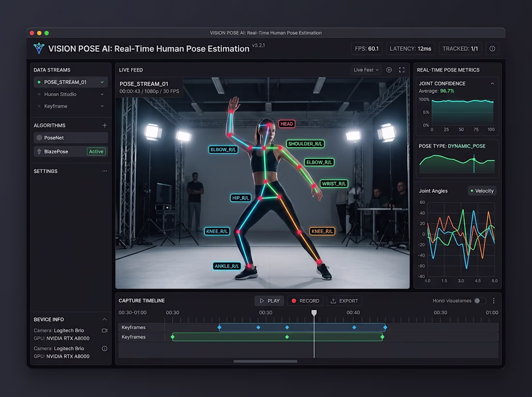Screen dimensions: 532x397
Task: Collapse the Sevice Info section
Action: coord(104,319)
